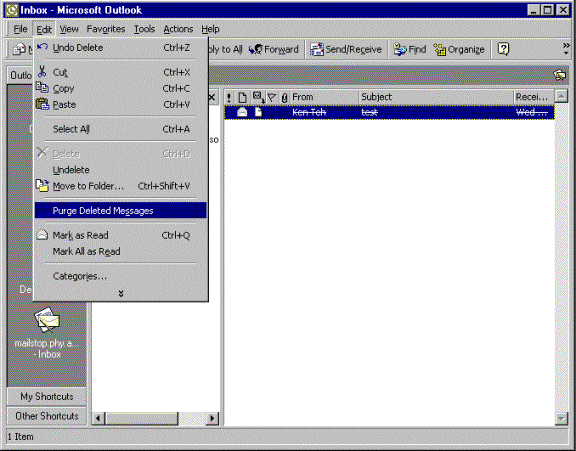The width and height of the screenshot is (576, 451).
Task: Click the open envelope icon in message row
Action: pos(242,112)
